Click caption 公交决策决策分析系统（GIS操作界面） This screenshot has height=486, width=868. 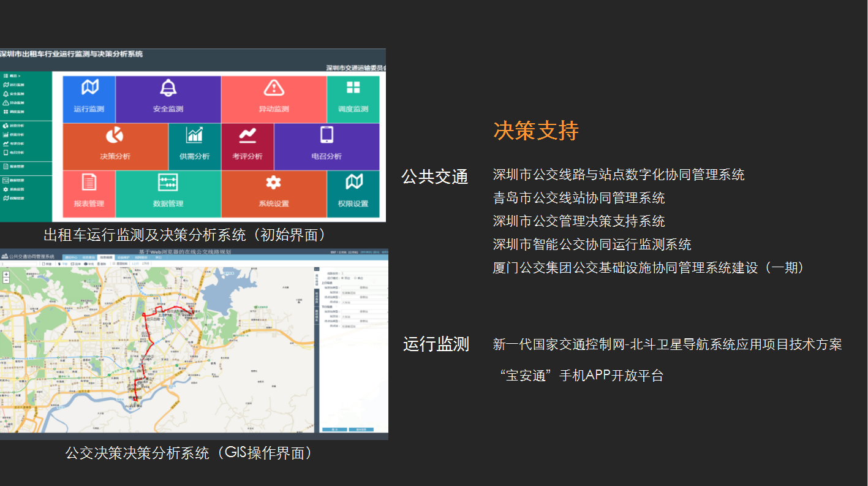pyautogui.click(x=189, y=453)
